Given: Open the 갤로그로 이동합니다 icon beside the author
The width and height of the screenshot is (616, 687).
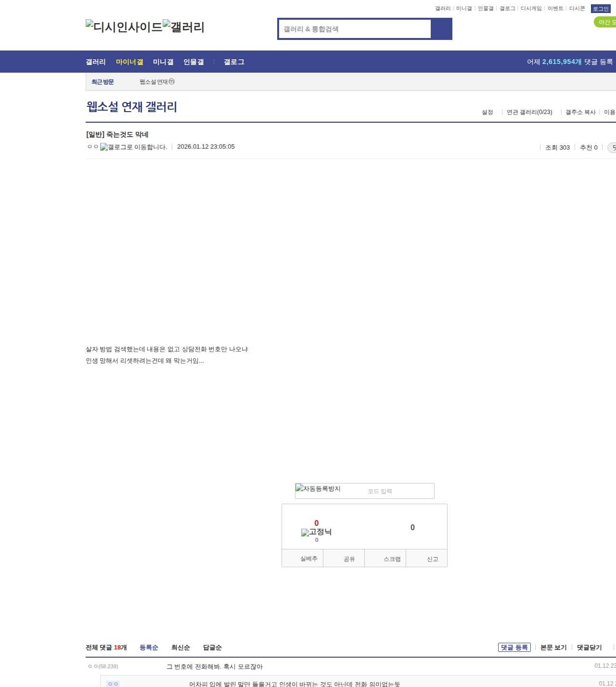Looking at the screenshot, I should [134, 147].
